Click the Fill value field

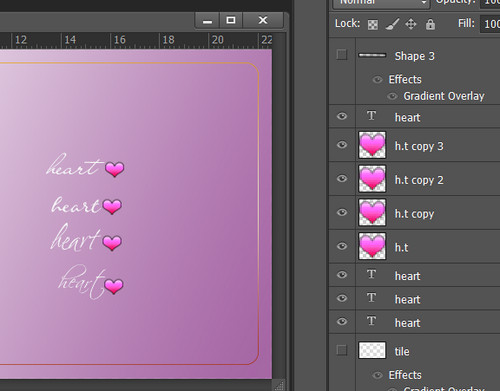pyautogui.click(x=490, y=24)
